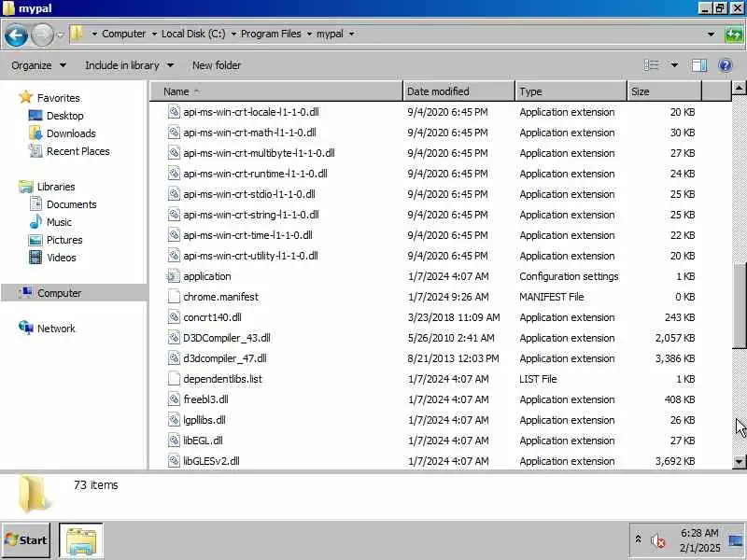Click the Downloads folder icon
Image resolution: width=747 pixels, height=560 pixels.
pos(35,133)
